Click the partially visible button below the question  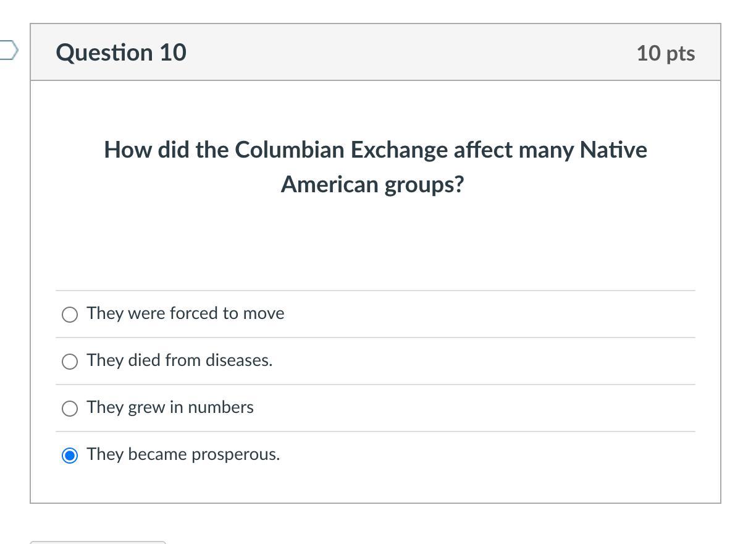coord(98,542)
